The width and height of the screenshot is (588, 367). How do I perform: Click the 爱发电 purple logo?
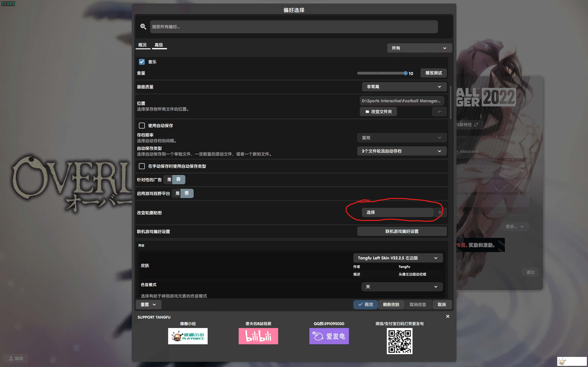329,336
